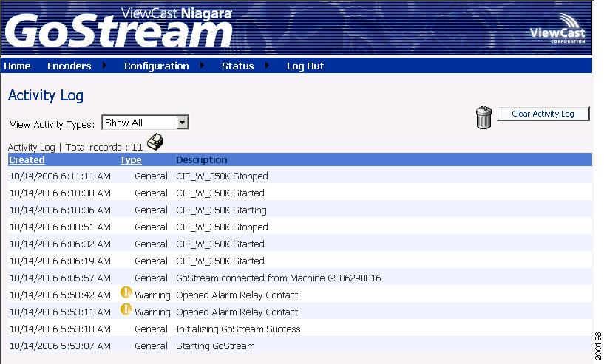Click the Description column header

click(x=202, y=159)
